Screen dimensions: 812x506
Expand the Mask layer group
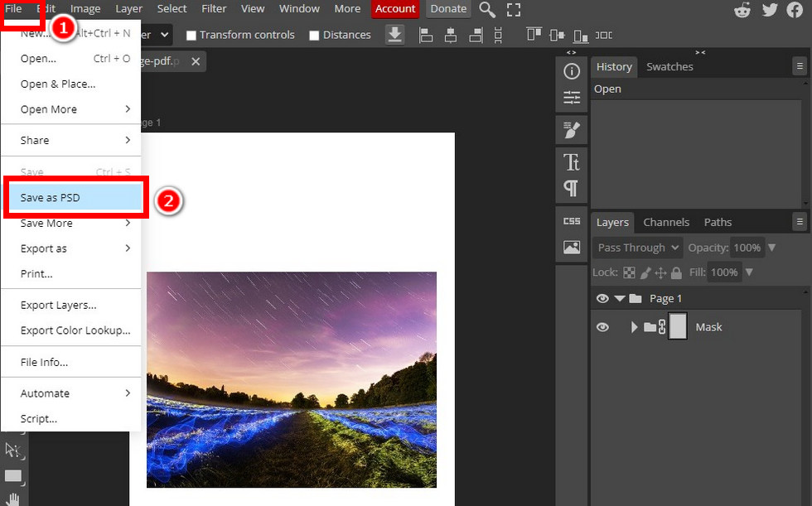click(x=634, y=326)
